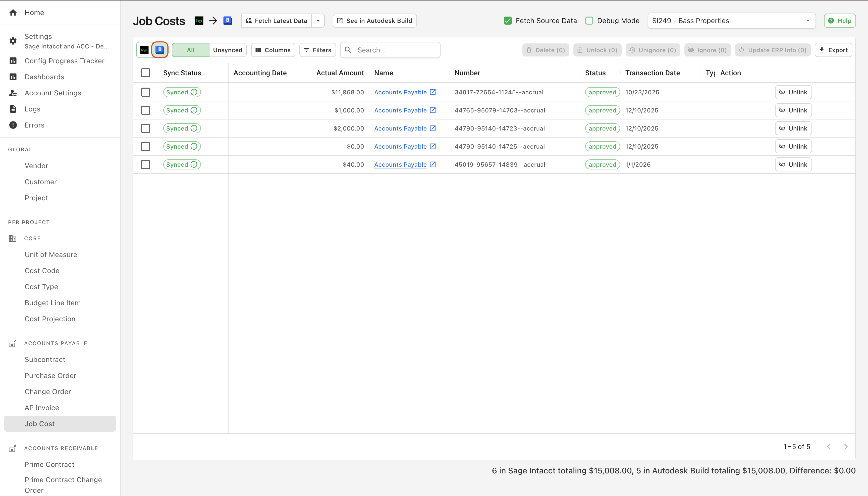Unlink the 45019-95657-14839--accrual row

click(x=793, y=165)
